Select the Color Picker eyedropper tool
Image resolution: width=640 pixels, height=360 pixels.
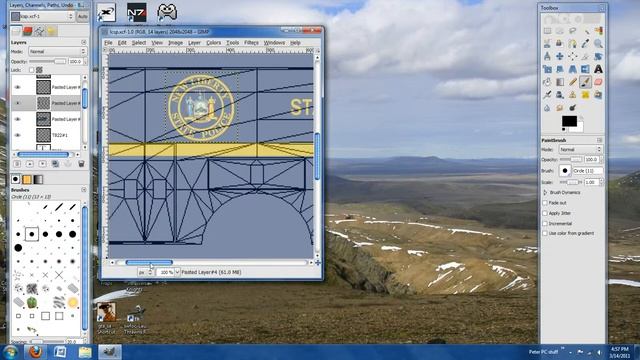[586, 44]
